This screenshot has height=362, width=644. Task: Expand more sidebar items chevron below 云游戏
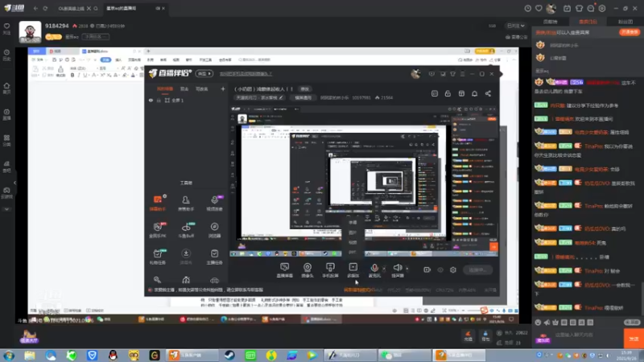(x=6, y=209)
